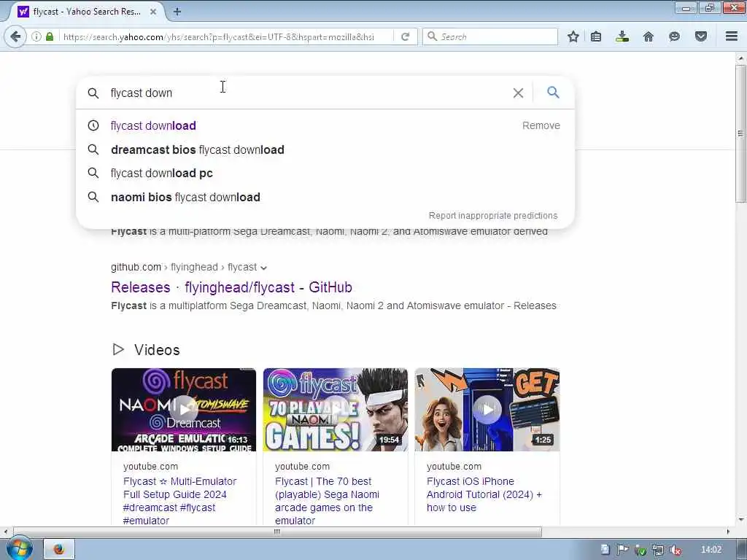Viewport: 747px width, 560px height.
Task: Click the history clock icon beside flycast download
Action: (93, 125)
